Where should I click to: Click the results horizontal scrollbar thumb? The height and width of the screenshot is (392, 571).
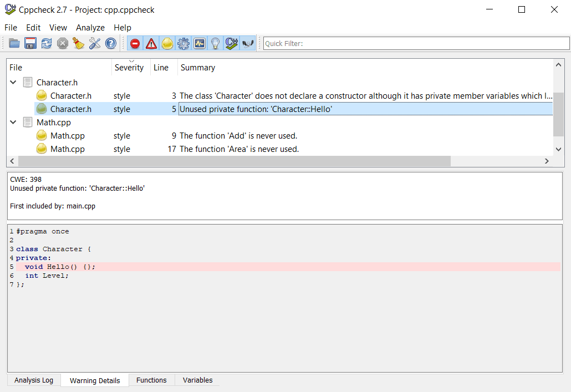234,161
